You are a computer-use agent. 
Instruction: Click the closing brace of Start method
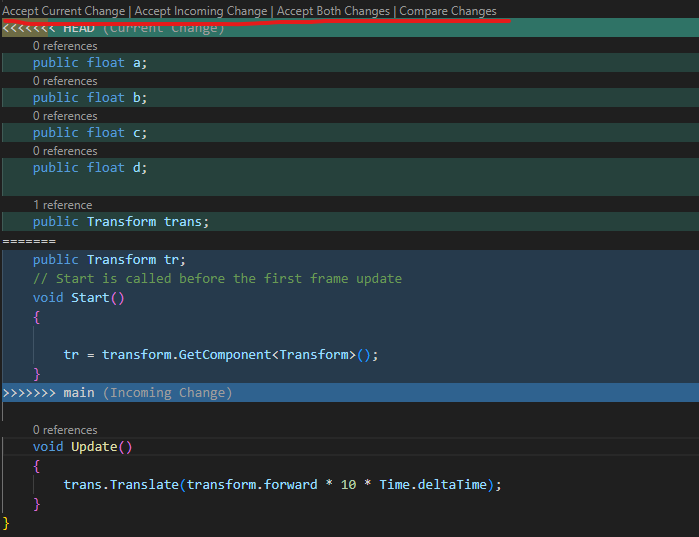[x=37, y=373]
